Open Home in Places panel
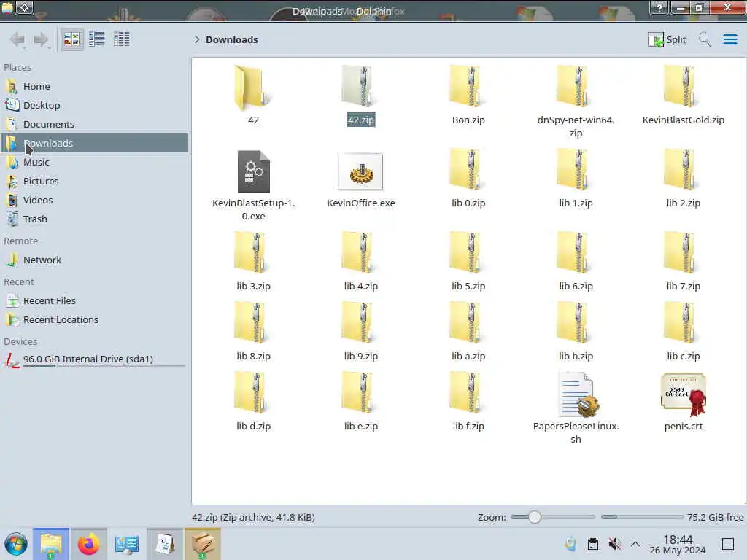The height and width of the screenshot is (560, 747). click(94, 86)
